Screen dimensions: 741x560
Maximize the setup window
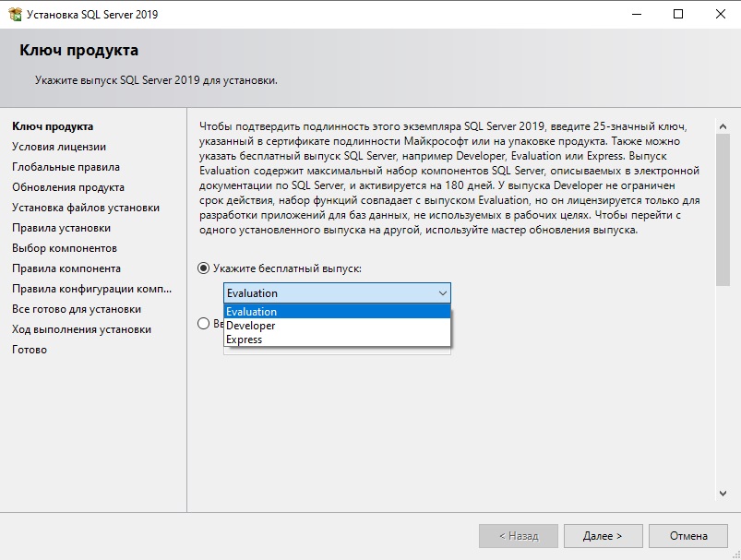(x=678, y=14)
